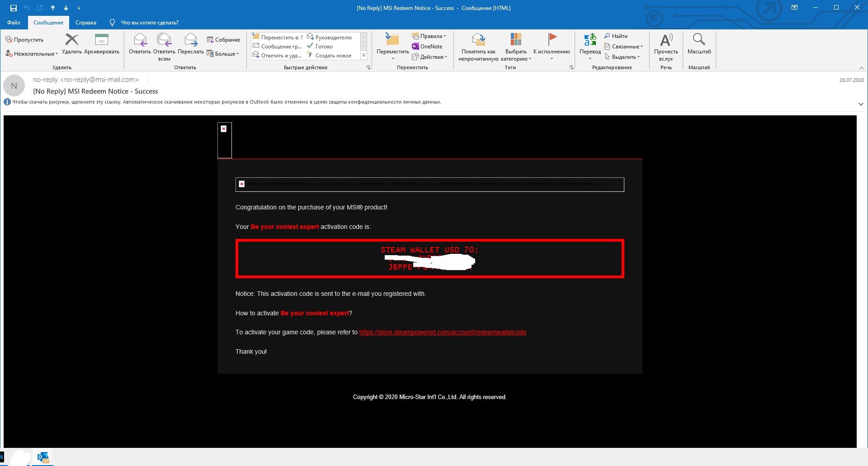Open the quick steps management dialog launcher
The image size is (868, 466).
pyautogui.click(x=368, y=67)
